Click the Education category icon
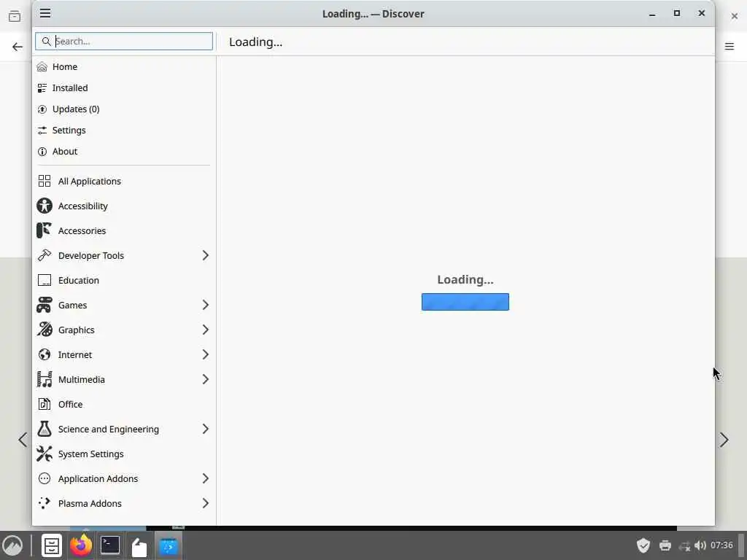 [x=44, y=280]
